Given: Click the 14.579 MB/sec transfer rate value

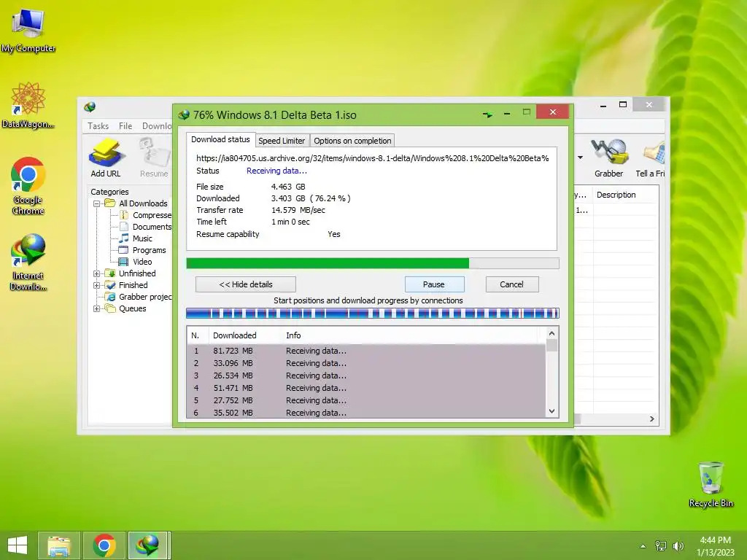Looking at the screenshot, I should (x=298, y=210).
